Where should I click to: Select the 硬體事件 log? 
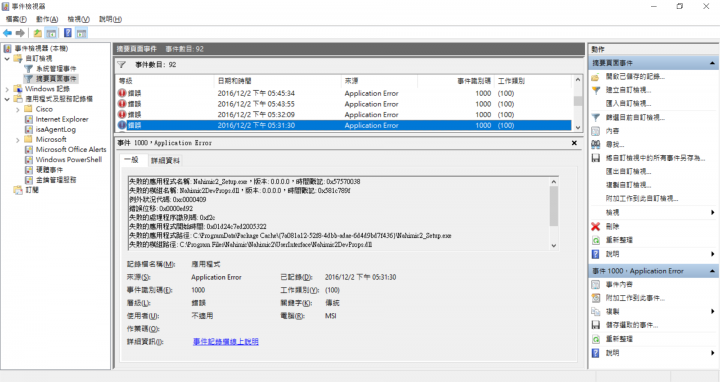(49, 170)
